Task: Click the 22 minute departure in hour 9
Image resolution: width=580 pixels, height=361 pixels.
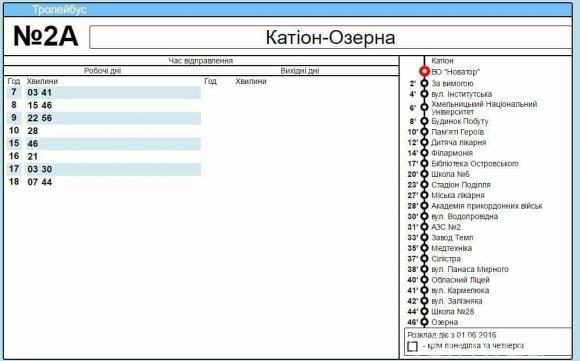Action: [33, 118]
